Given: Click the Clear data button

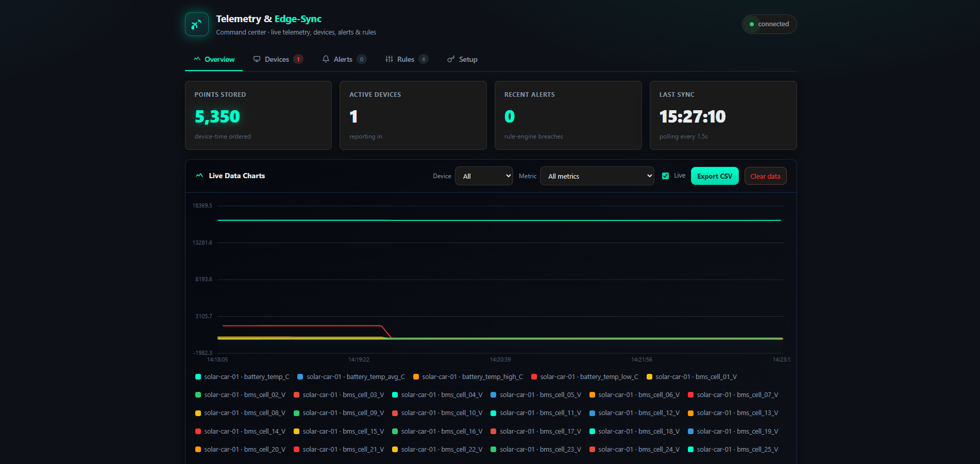Looking at the screenshot, I should (765, 176).
